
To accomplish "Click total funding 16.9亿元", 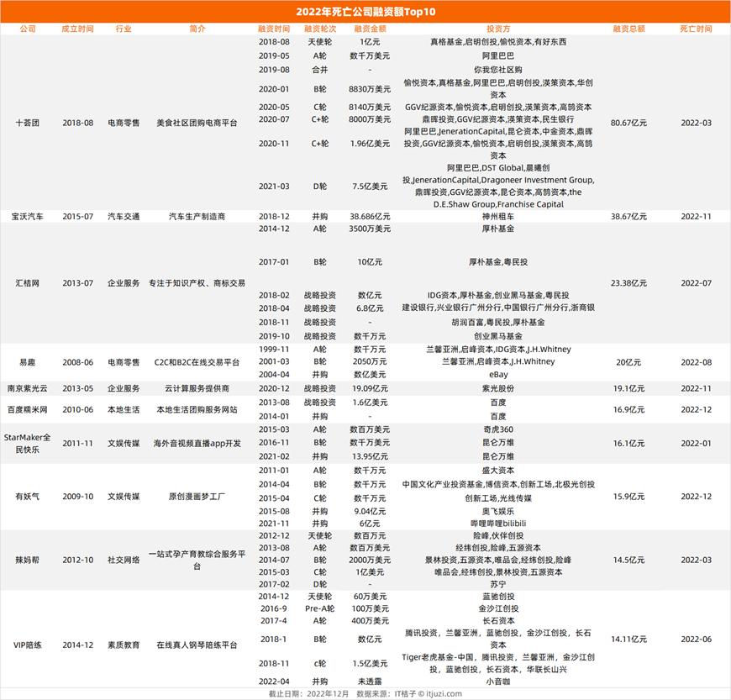I will click(x=628, y=409).
